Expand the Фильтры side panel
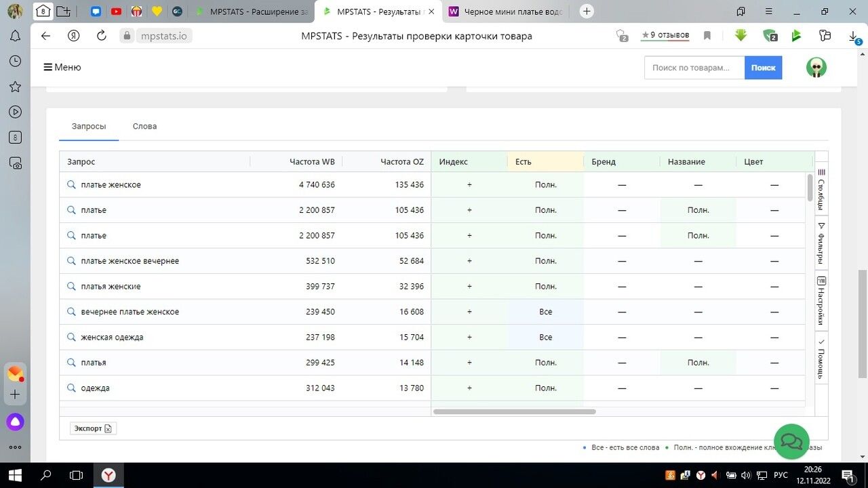 click(x=821, y=243)
